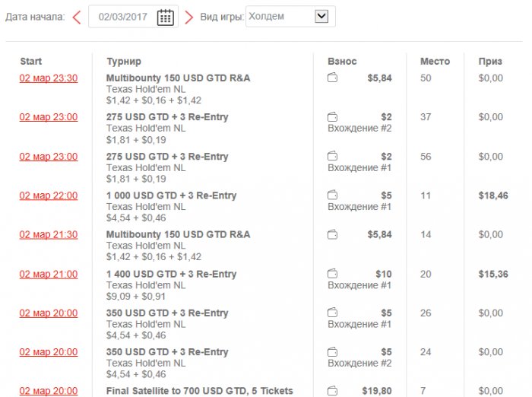Open the 02 мар 22:00 tournament link
532x397 pixels.
(48, 195)
